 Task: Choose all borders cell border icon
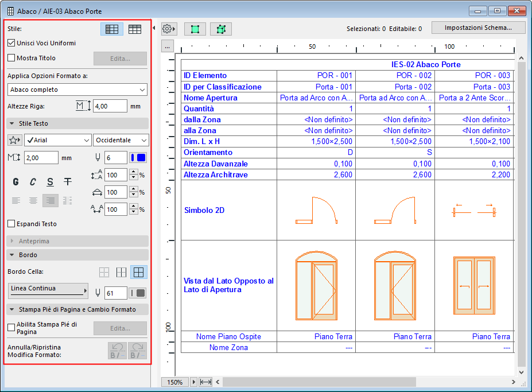tap(138, 273)
